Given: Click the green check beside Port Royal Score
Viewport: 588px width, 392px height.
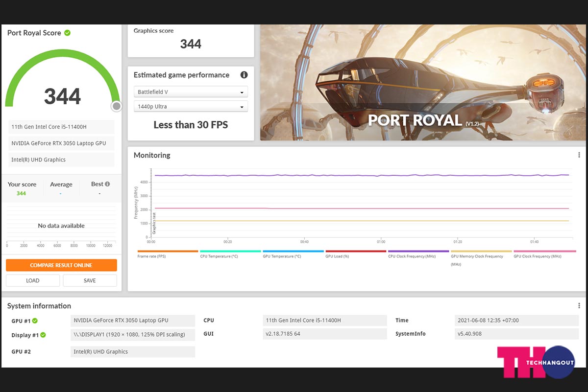Looking at the screenshot, I should tap(67, 33).
